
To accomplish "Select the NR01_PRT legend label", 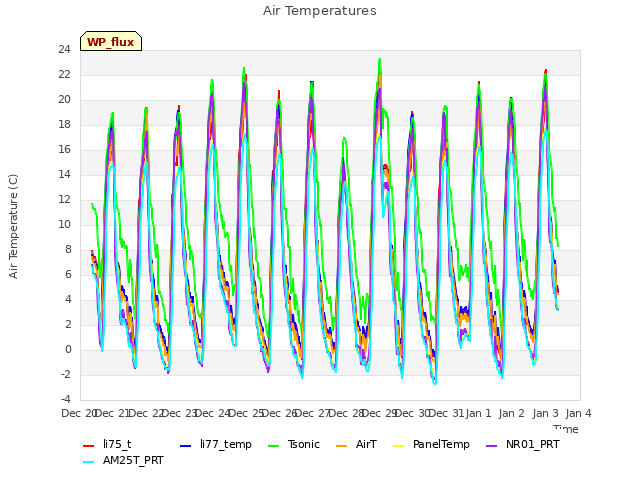I will point(533,444).
